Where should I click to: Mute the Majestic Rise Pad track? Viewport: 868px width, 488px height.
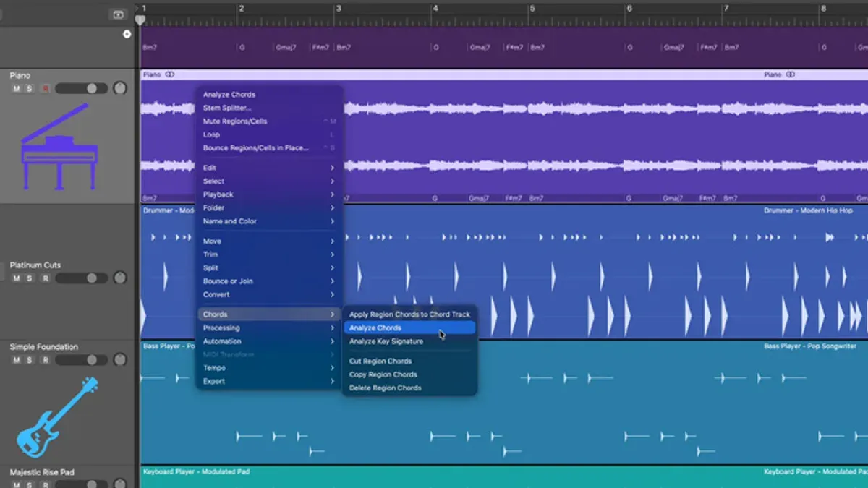(17, 484)
